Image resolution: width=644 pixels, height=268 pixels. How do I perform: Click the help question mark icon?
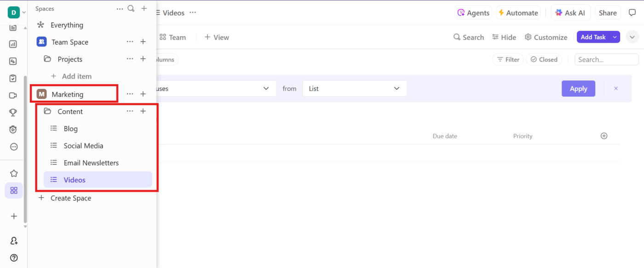click(13, 258)
